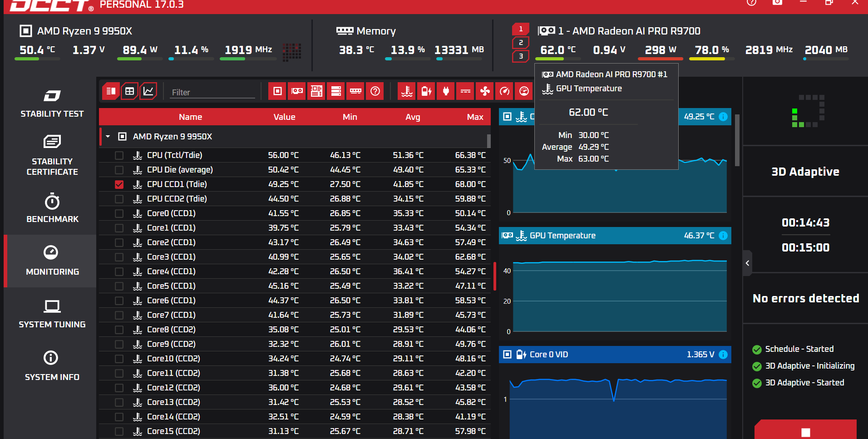
Task: Check the CPU (Tctl/Tdie) checkbox
Action: pos(119,155)
